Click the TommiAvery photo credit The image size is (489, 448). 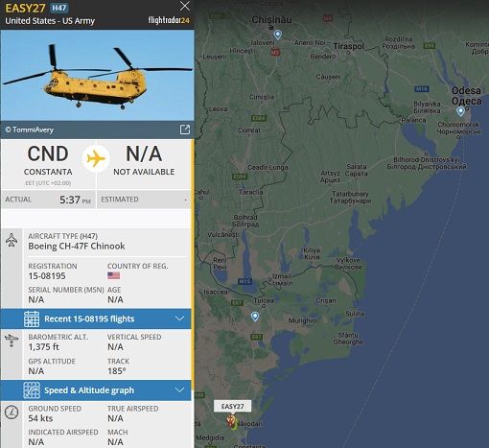(30, 130)
